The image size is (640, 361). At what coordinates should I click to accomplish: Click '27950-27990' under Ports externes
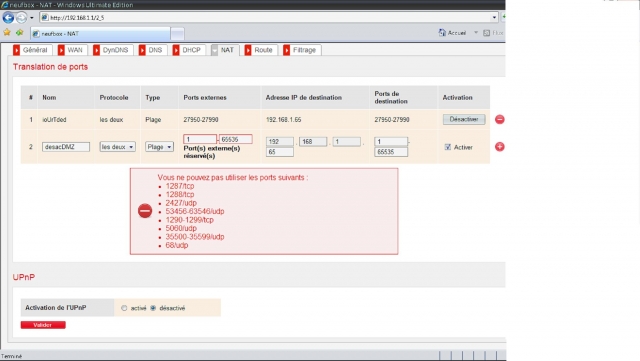201,120
